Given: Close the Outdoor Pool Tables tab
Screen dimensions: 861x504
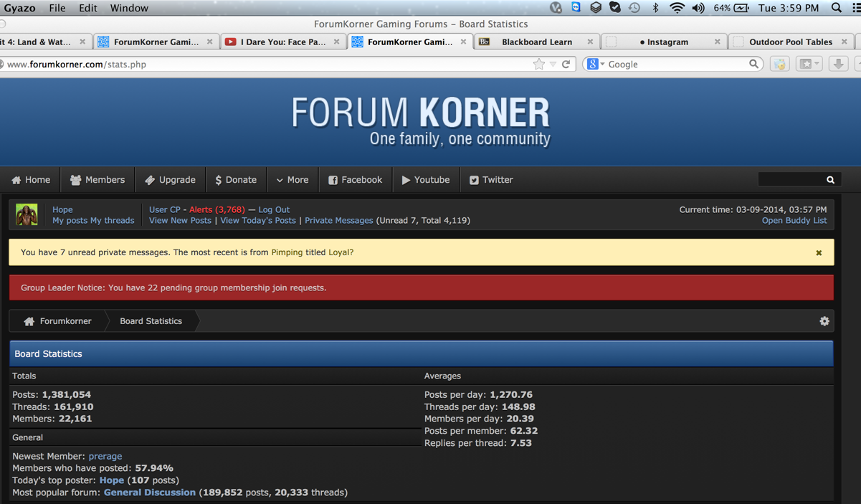Looking at the screenshot, I should (844, 42).
